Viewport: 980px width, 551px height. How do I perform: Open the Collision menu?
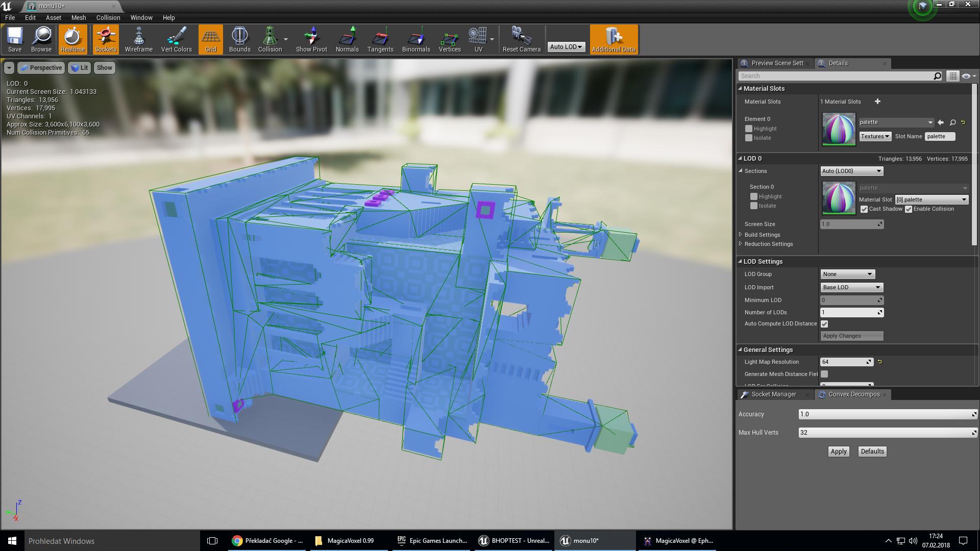tap(108, 17)
